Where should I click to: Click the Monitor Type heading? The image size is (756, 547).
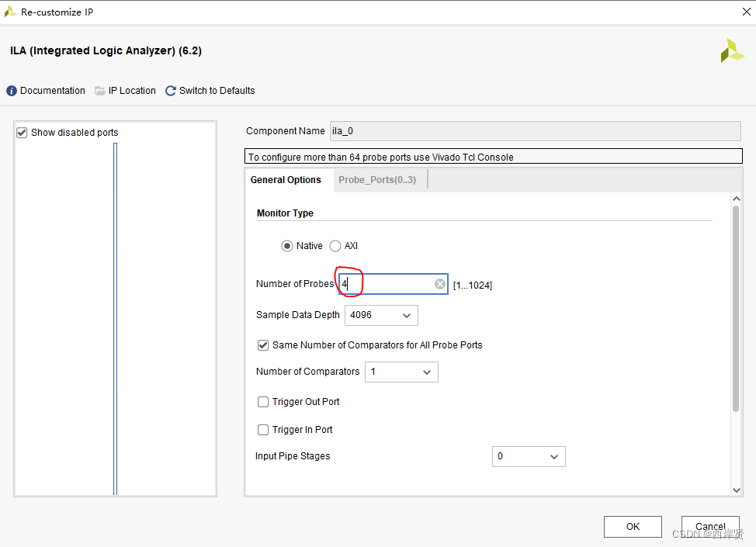285,213
